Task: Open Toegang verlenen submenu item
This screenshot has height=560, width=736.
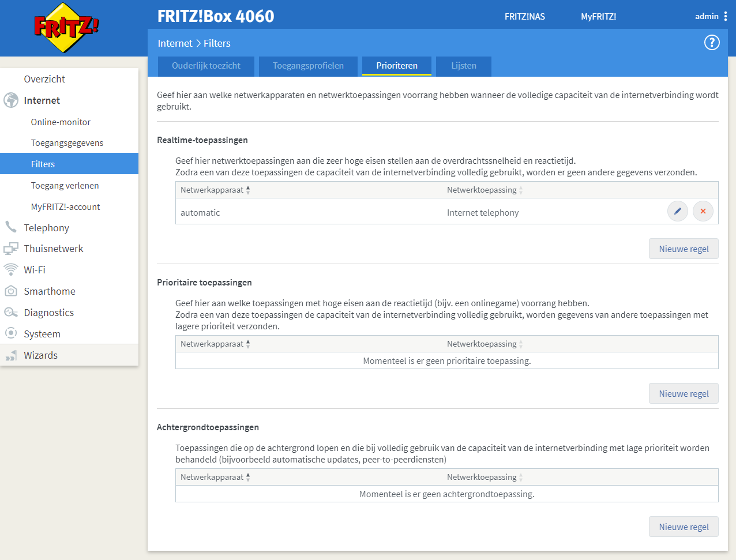Action: pyautogui.click(x=65, y=185)
